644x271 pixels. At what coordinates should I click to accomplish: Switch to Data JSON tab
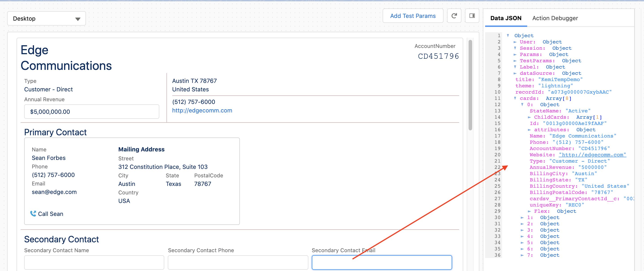tap(506, 18)
